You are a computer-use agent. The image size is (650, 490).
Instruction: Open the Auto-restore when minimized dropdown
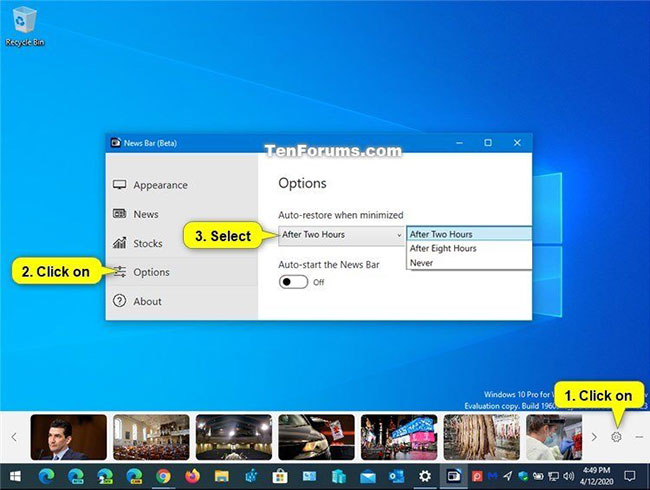tap(342, 235)
